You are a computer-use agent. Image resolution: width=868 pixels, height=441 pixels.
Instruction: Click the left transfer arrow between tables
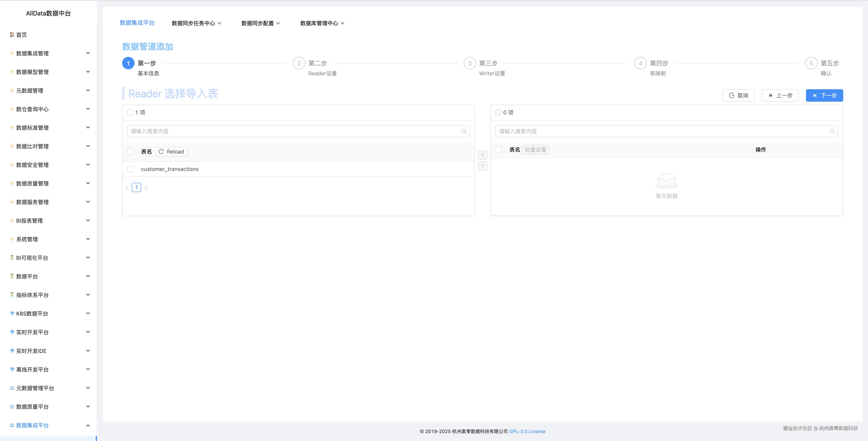(482, 155)
